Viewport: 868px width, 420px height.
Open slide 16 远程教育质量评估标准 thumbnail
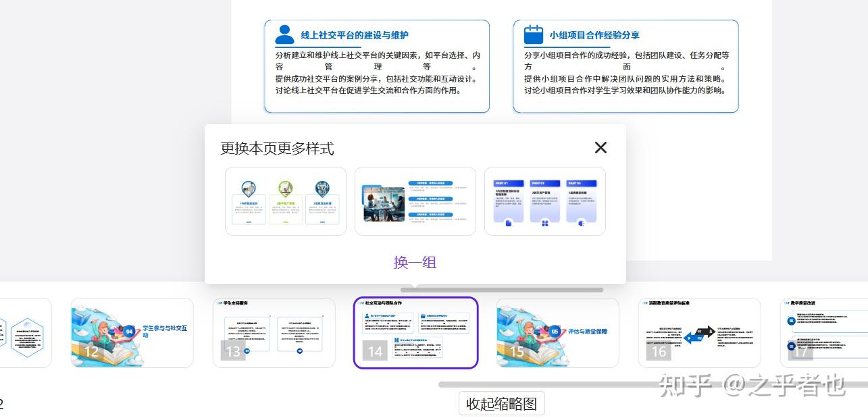click(x=700, y=332)
